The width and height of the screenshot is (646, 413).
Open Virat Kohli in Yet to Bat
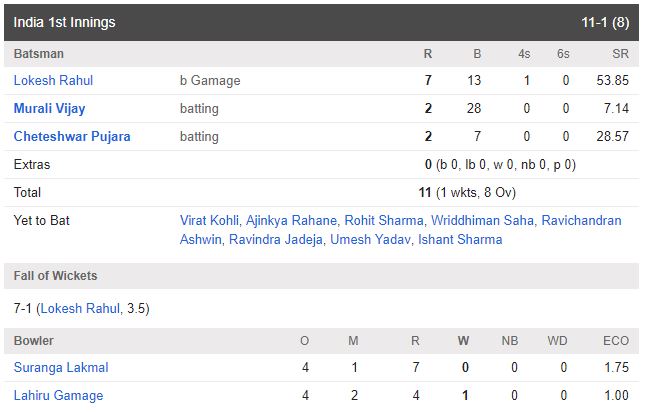209,221
